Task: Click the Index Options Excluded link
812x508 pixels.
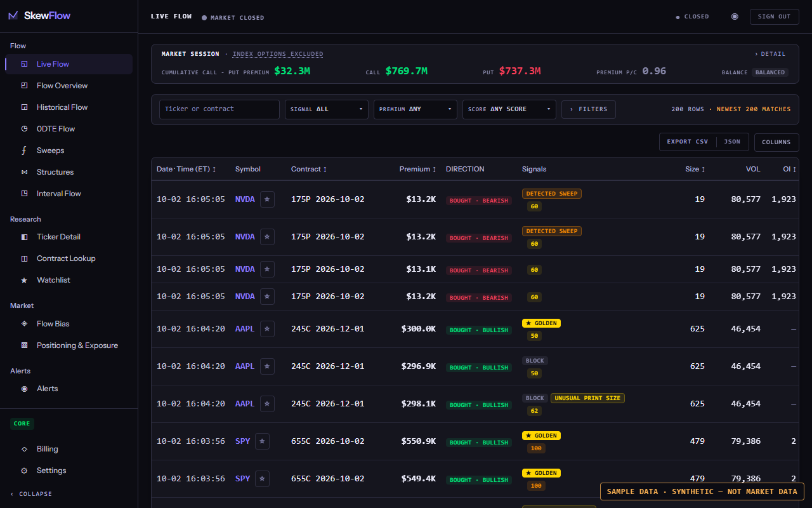Action: click(x=278, y=54)
